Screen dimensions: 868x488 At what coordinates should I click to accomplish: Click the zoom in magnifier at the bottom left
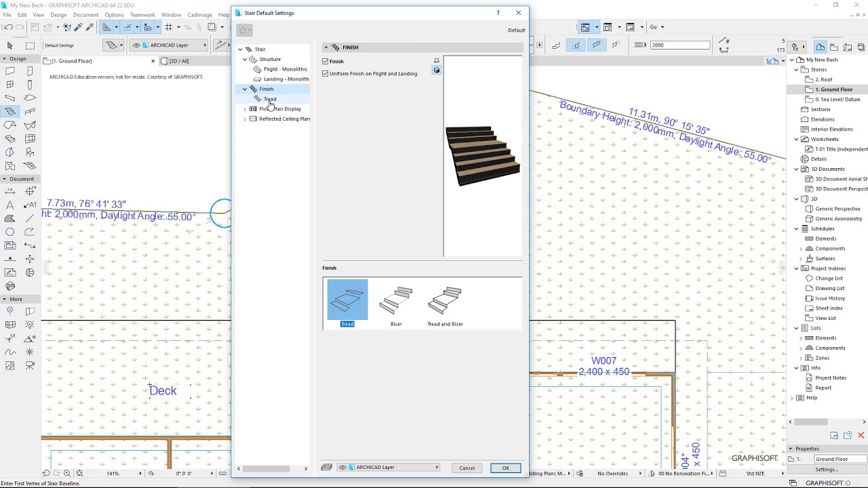(x=66, y=473)
